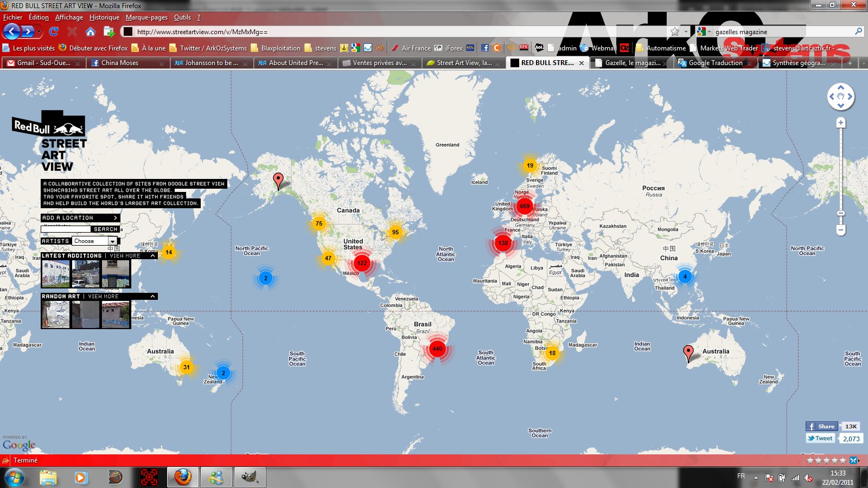Open the 95 cluster in eastern Canada
This screenshot has width=868, height=488.
[395, 232]
